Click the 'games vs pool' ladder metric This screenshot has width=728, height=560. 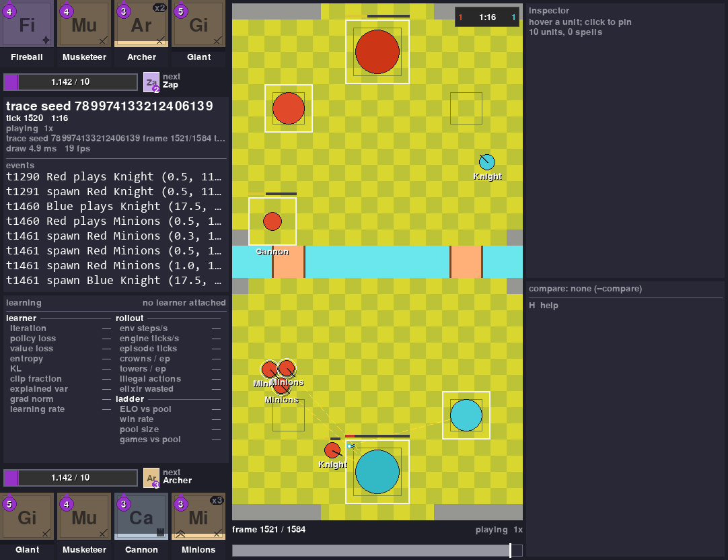click(170, 440)
